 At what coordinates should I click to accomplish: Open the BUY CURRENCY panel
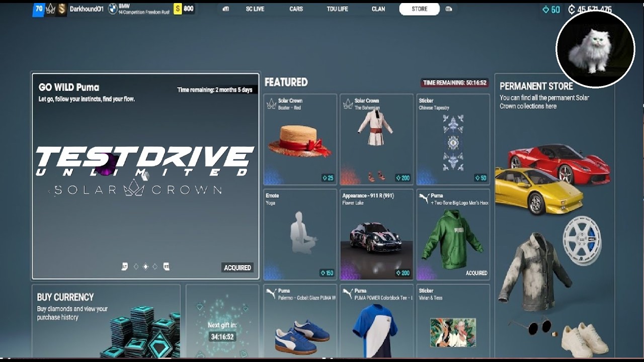[106, 322]
